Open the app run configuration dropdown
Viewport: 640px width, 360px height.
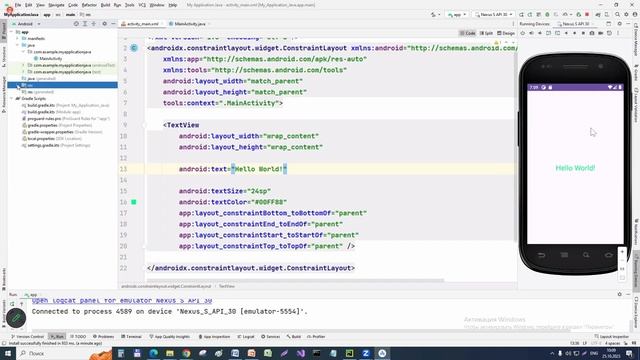point(457,15)
